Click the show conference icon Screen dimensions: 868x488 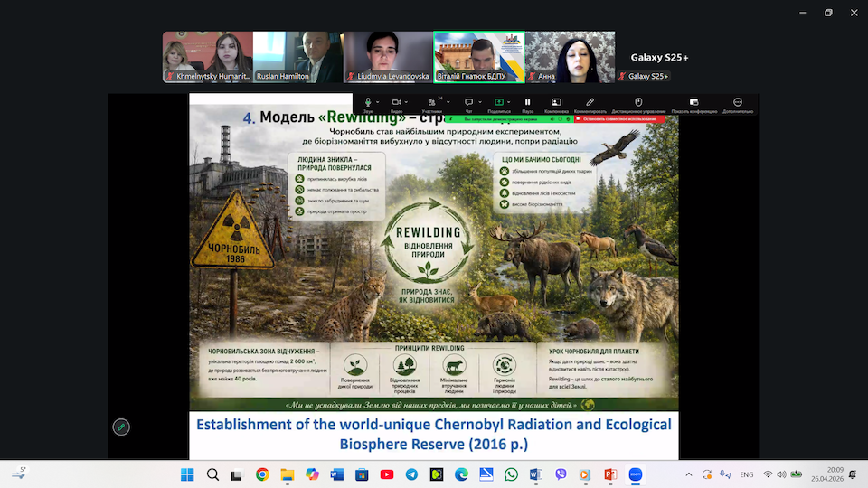[693, 103]
